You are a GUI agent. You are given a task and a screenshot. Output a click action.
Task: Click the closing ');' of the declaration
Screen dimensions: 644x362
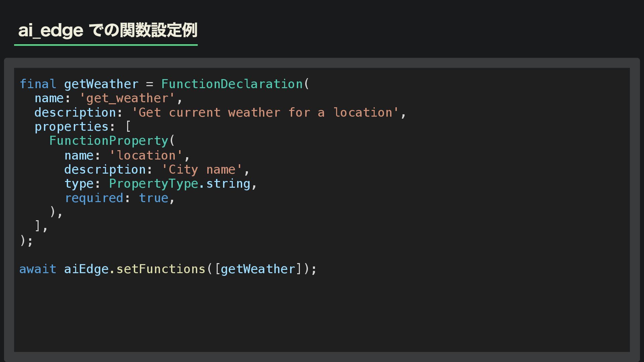(26, 241)
